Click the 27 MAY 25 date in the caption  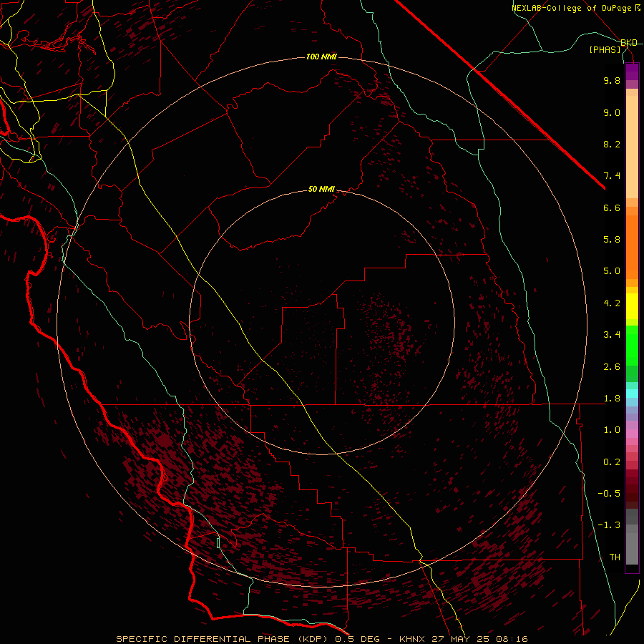462,639
